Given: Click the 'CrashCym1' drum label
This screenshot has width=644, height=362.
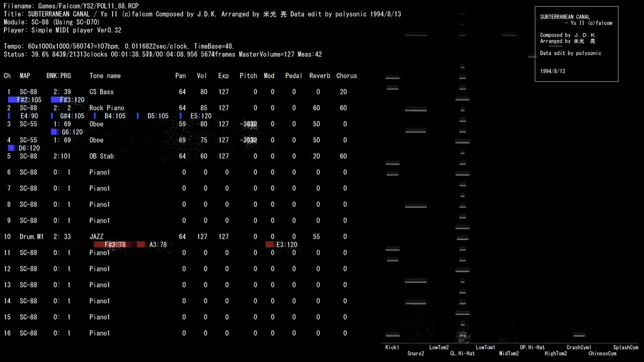Looking at the screenshot, I should 579,347.
